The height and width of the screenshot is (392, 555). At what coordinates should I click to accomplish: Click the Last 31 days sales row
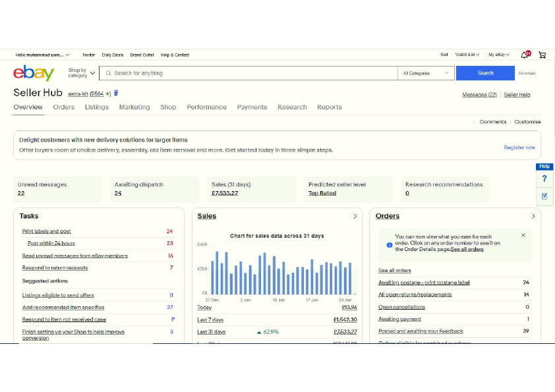[277, 332]
